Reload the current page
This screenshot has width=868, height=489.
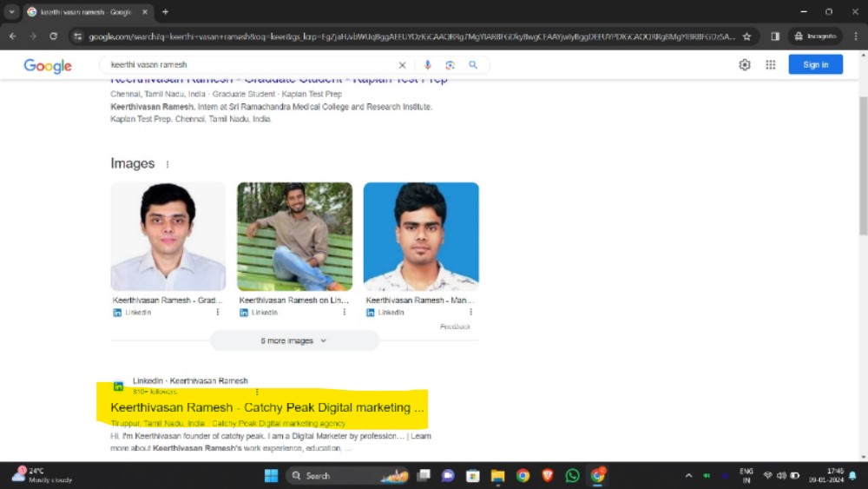point(53,36)
